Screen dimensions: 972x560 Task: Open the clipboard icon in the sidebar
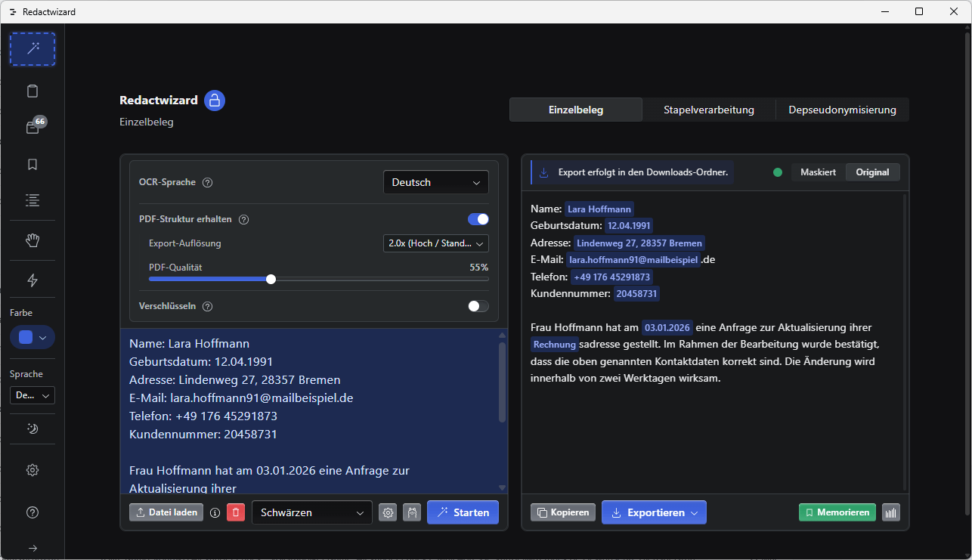(33, 91)
